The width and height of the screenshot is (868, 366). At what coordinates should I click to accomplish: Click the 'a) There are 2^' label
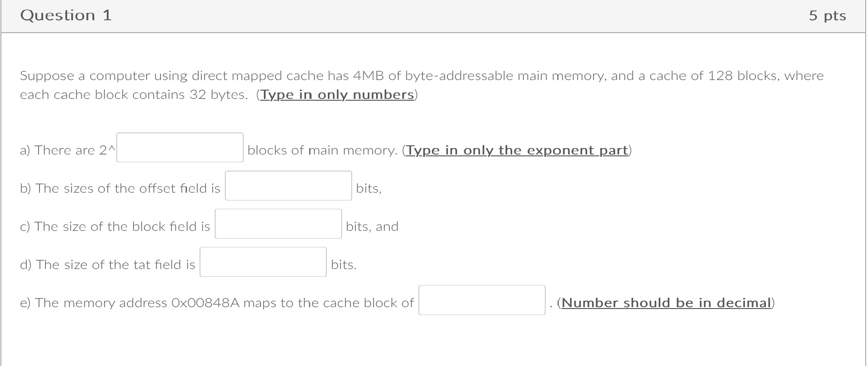point(68,150)
